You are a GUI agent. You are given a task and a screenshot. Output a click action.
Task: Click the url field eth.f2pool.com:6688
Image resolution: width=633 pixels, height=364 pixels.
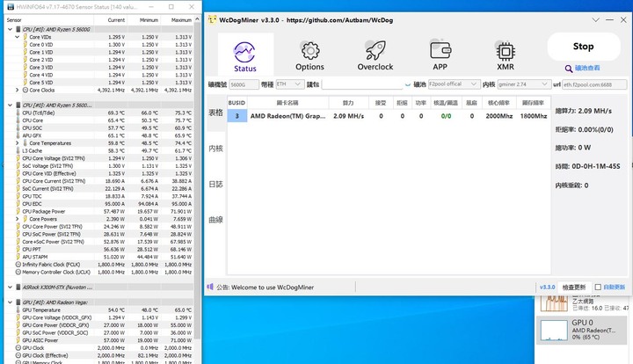click(x=594, y=84)
